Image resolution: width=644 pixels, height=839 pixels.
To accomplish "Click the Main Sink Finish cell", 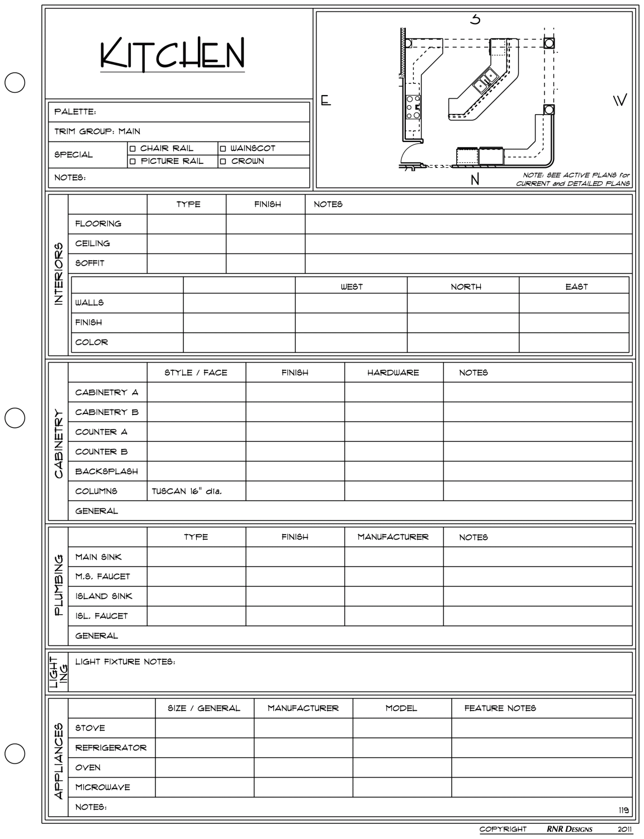I will [x=295, y=557].
